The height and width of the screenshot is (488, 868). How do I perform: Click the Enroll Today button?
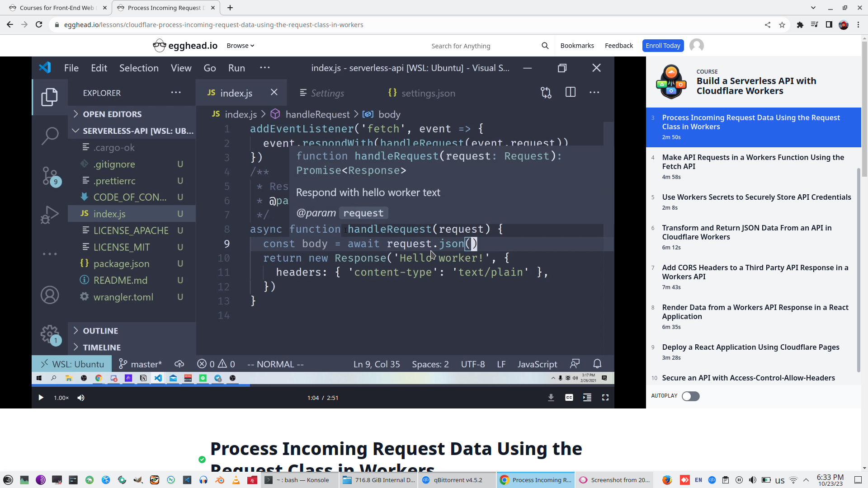pos(662,46)
